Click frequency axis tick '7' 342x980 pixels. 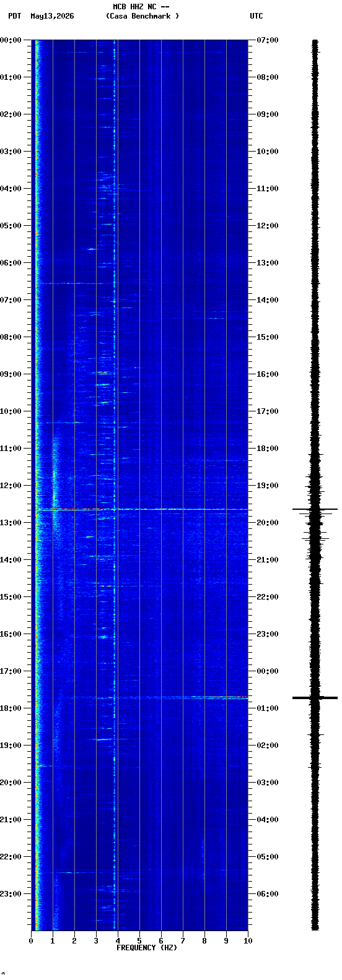(183, 941)
